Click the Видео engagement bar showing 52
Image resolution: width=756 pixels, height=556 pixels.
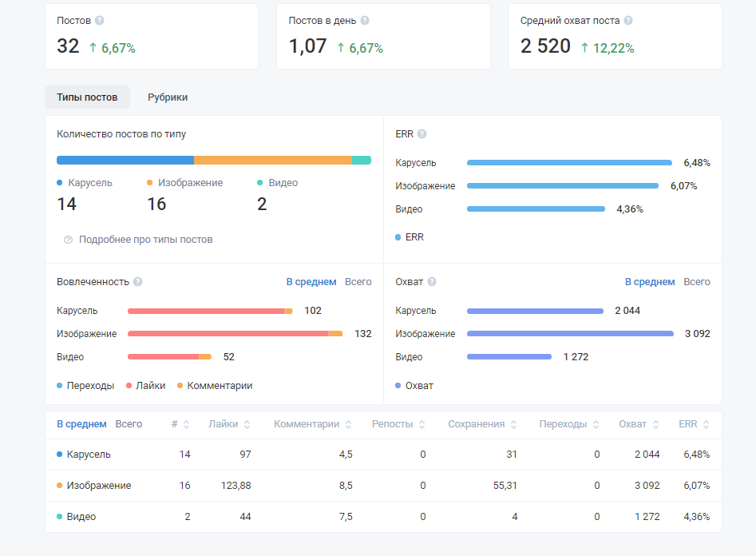point(170,356)
